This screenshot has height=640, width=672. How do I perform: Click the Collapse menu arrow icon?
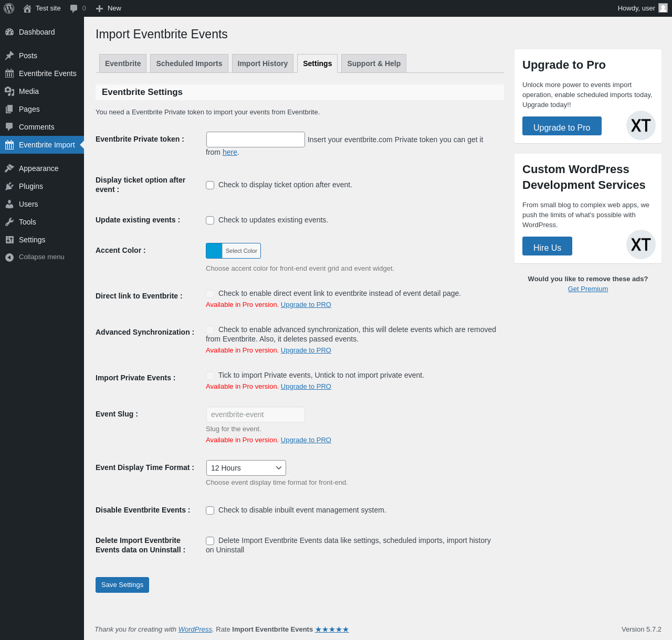(9, 257)
